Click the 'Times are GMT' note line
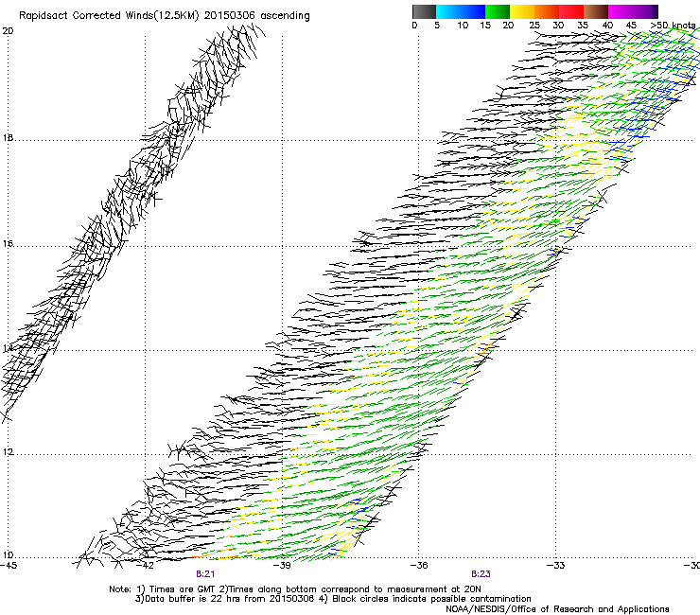Image resolution: width=700 pixels, height=615 pixels. pyautogui.click(x=295, y=589)
